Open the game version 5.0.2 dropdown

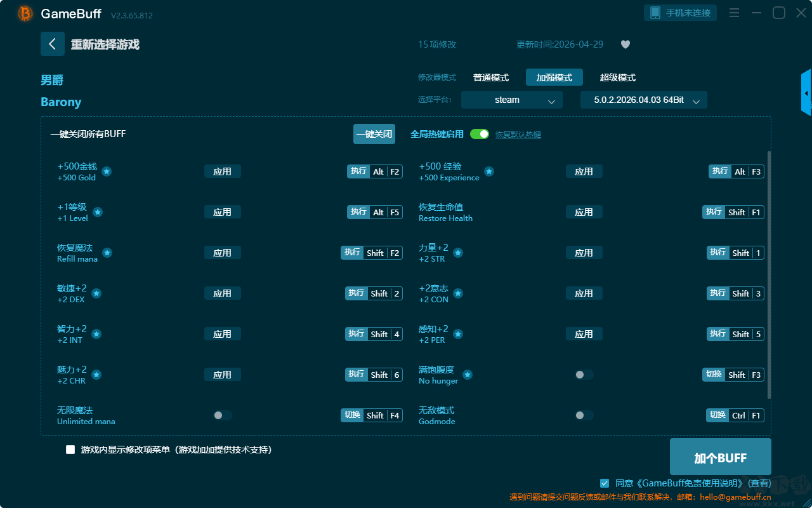[x=644, y=100]
